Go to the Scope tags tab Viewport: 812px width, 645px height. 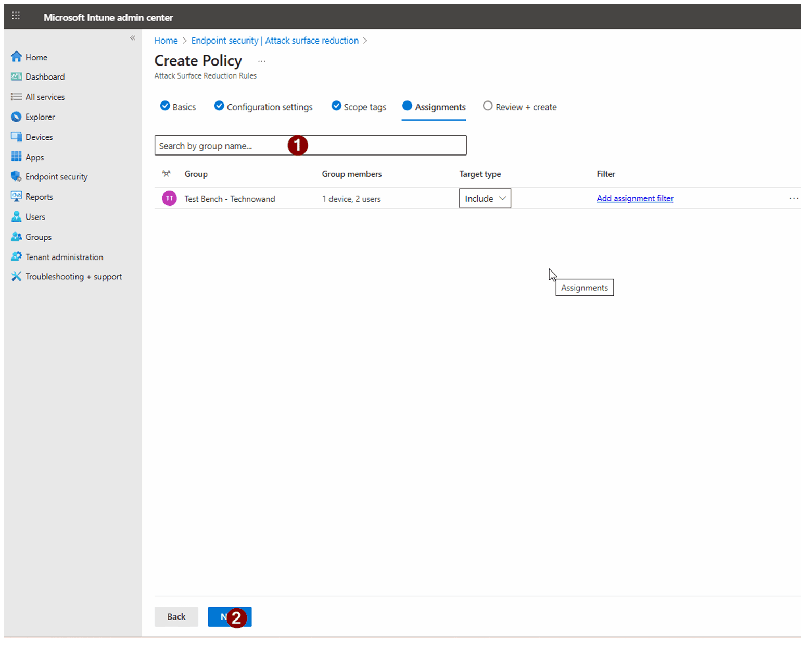click(359, 107)
